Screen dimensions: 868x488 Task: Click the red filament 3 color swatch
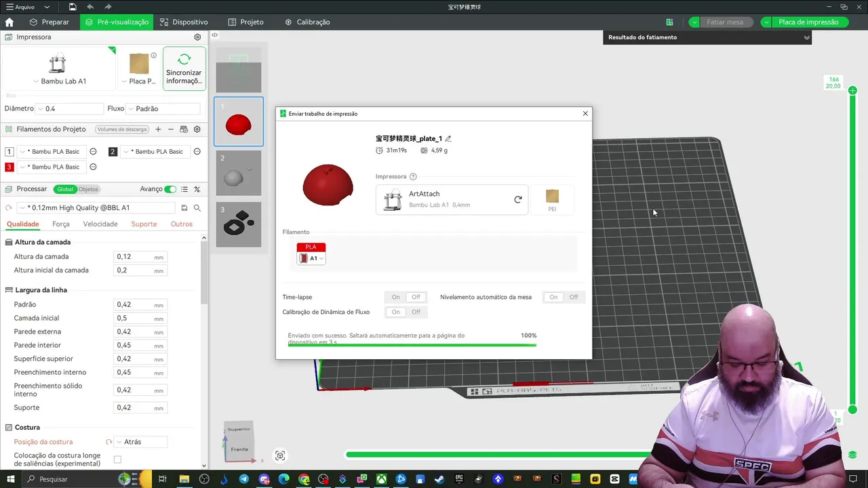pyautogui.click(x=9, y=167)
